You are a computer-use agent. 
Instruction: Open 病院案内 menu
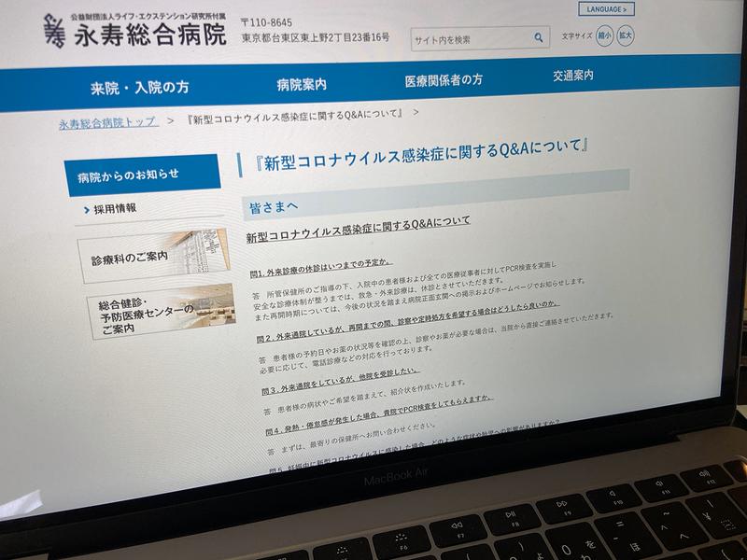click(302, 84)
